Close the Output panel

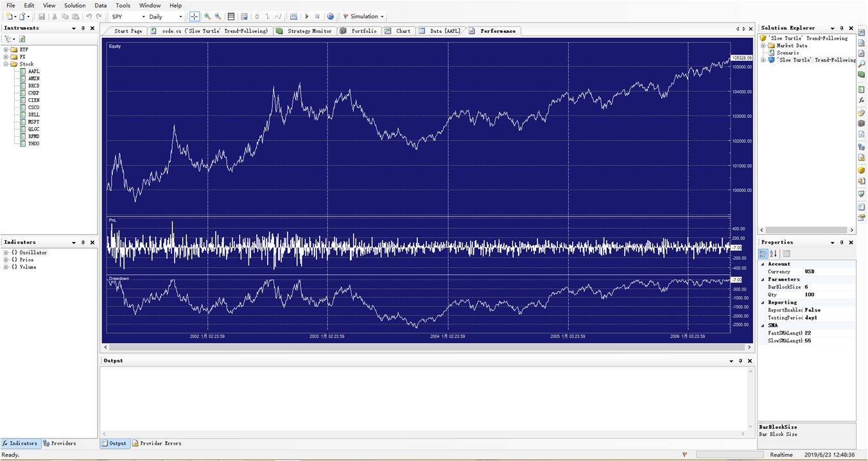click(x=749, y=361)
